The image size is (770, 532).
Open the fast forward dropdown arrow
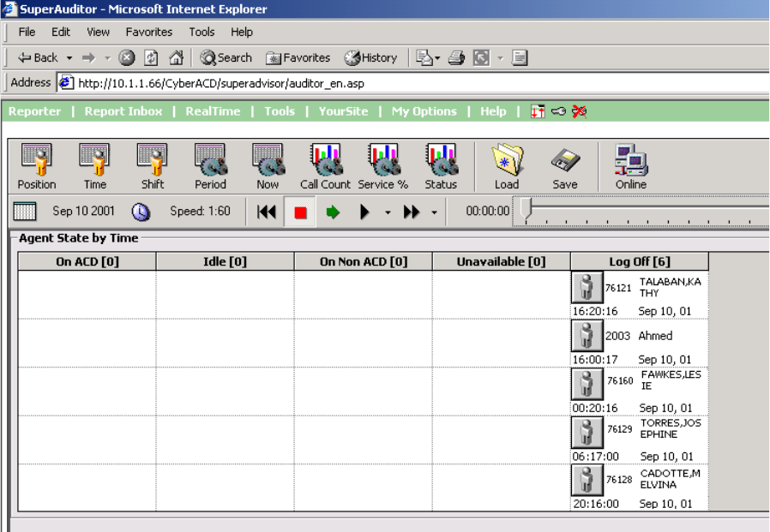pos(434,213)
